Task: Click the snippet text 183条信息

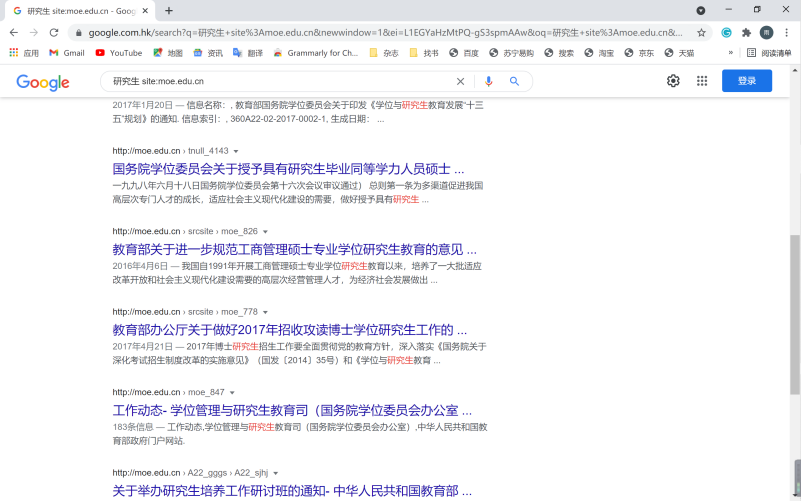Action: 133,427
